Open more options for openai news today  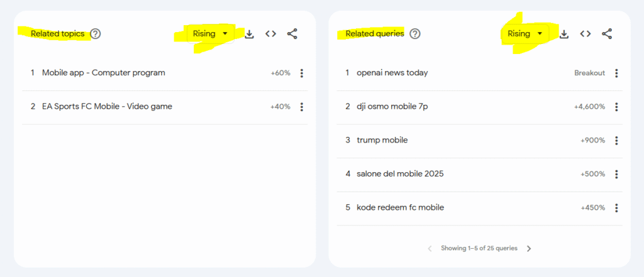(616, 73)
